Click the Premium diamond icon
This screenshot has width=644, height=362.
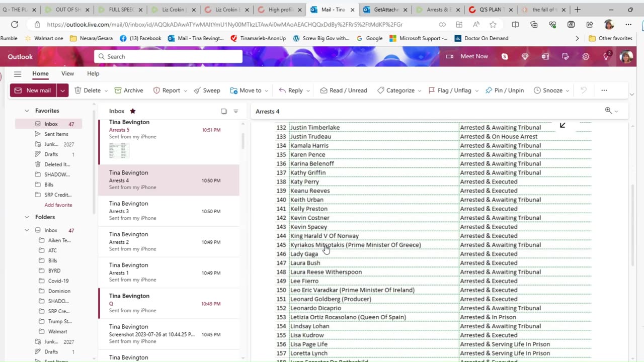pos(525,57)
